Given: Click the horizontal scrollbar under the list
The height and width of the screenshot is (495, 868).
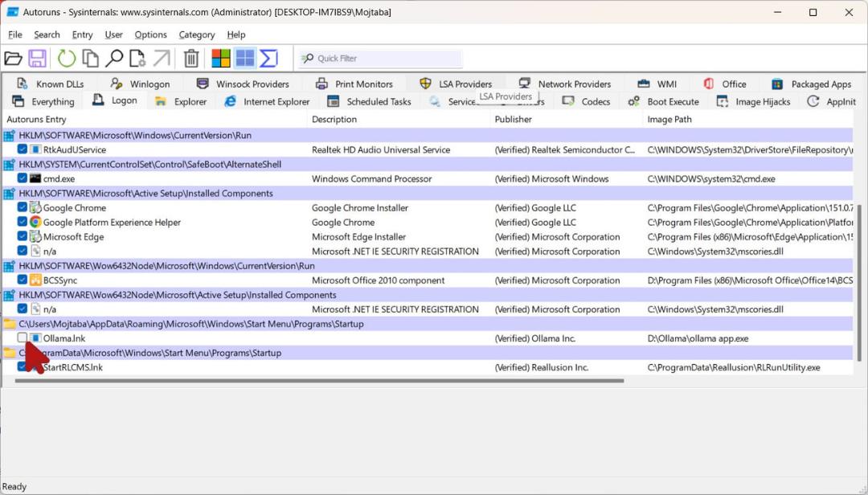Looking at the screenshot, I should pyautogui.click(x=319, y=380).
